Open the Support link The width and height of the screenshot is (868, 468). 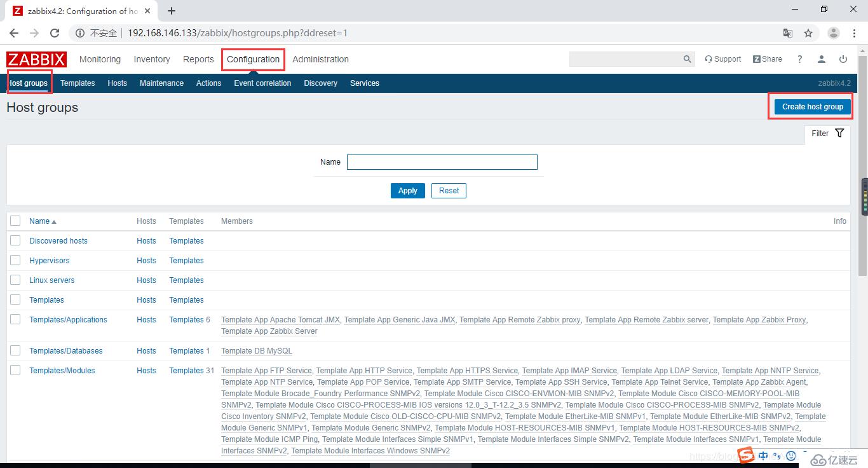point(723,59)
